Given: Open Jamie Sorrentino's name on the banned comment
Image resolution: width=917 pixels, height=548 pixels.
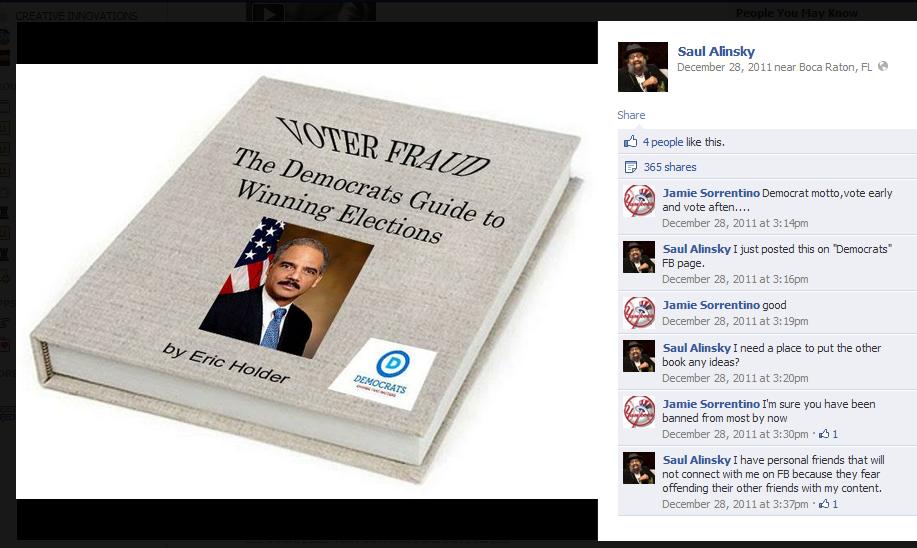Looking at the screenshot, I should point(711,404).
